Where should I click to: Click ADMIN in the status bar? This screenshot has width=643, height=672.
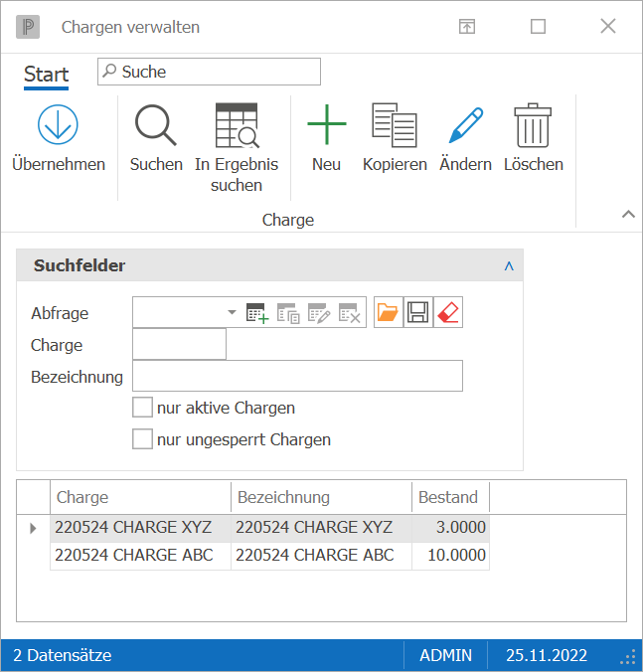pos(445,655)
